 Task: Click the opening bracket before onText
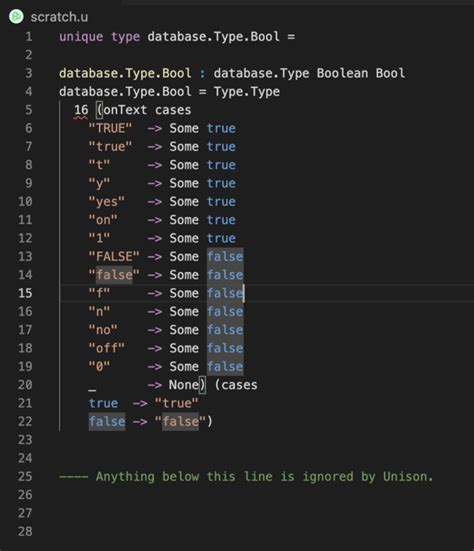(x=99, y=110)
